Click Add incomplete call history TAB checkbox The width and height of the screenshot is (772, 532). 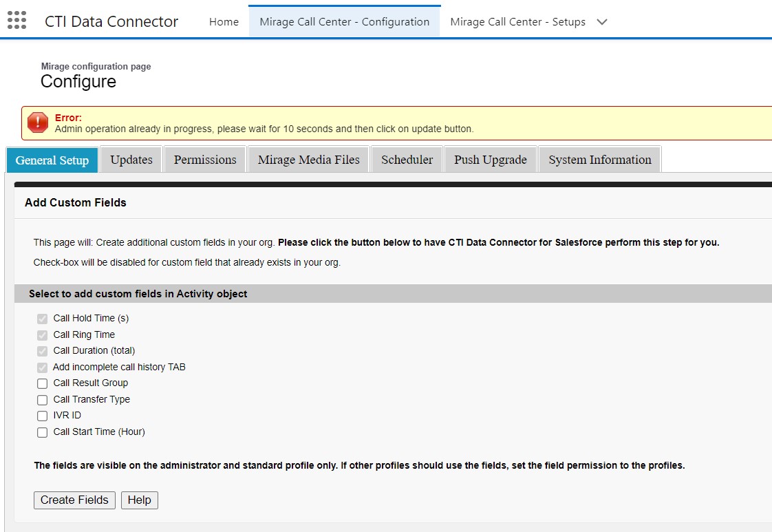[43, 368]
